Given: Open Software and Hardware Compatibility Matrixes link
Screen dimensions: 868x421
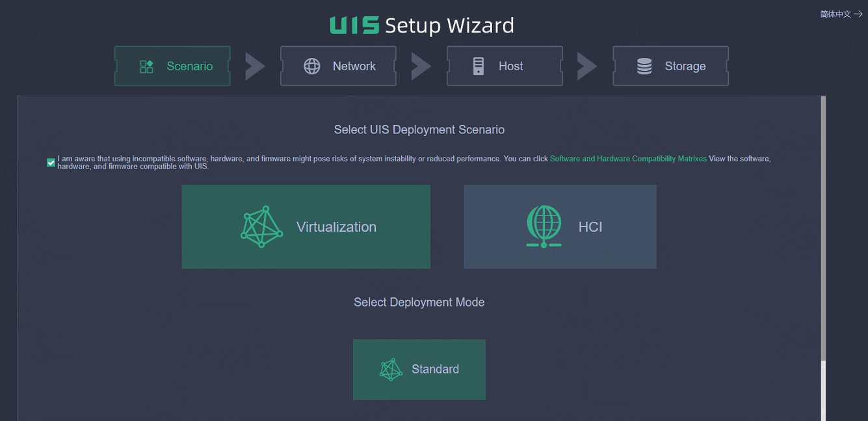Looking at the screenshot, I should pyautogui.click(x=628, y=159).
